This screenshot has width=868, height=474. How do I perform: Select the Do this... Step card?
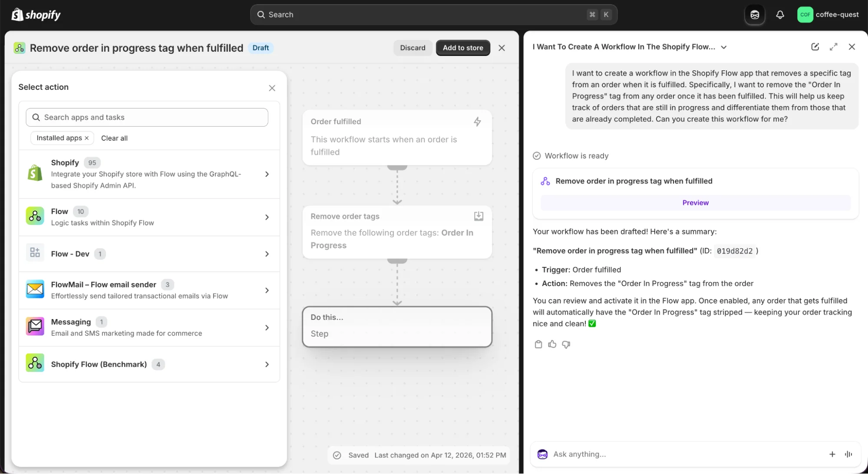(397, 326)
